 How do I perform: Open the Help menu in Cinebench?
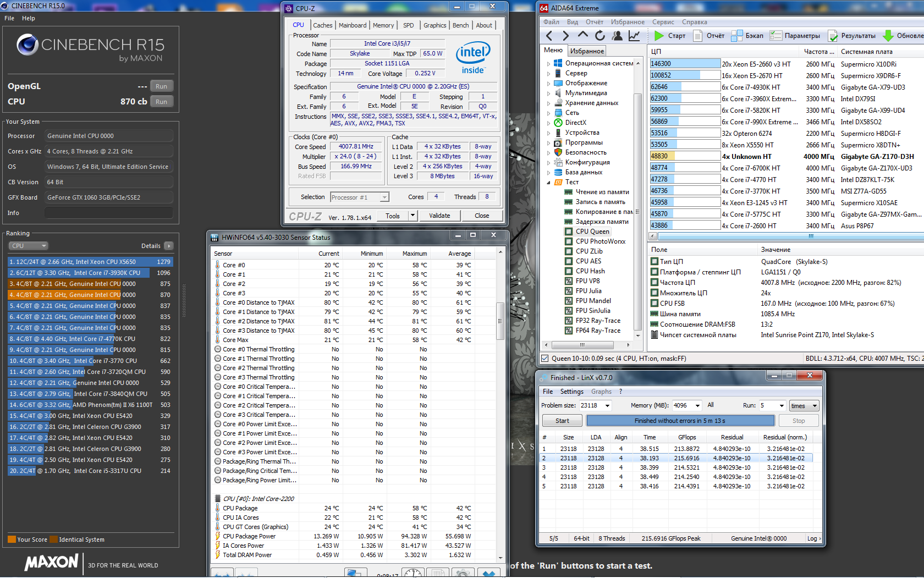pyautogui.click(x=29, y=18)
